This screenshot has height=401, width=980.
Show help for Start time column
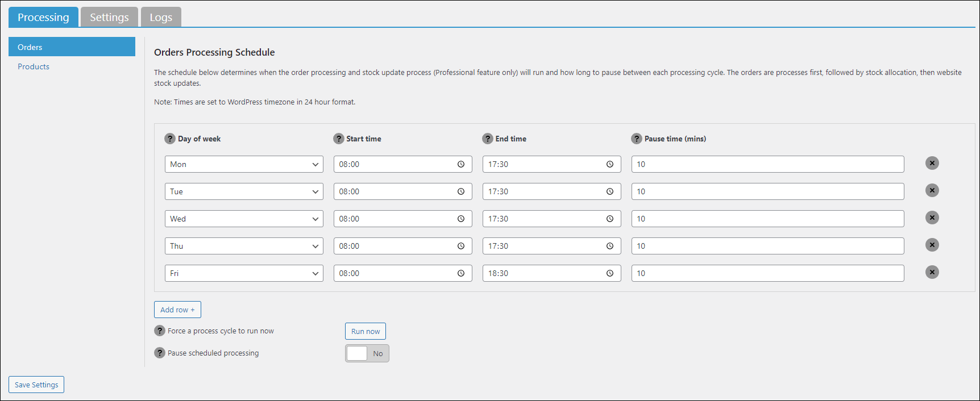click(339, 139)
